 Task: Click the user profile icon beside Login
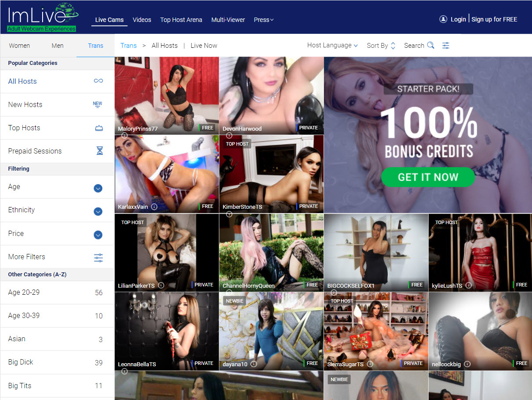point(443,19)
